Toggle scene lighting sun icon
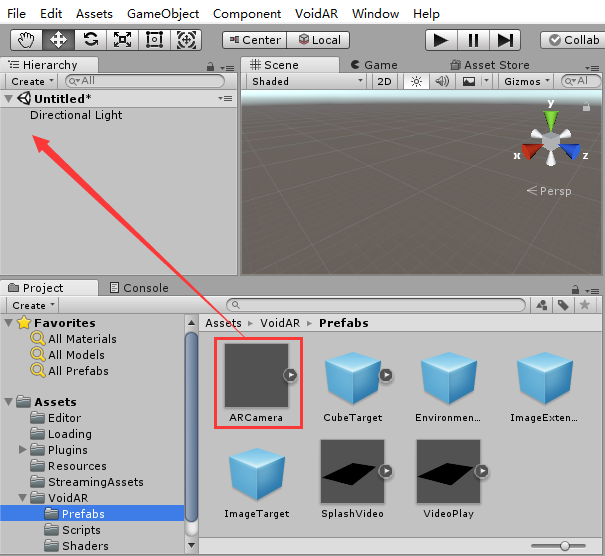This screenshot has height=556, width=605. 417,81
